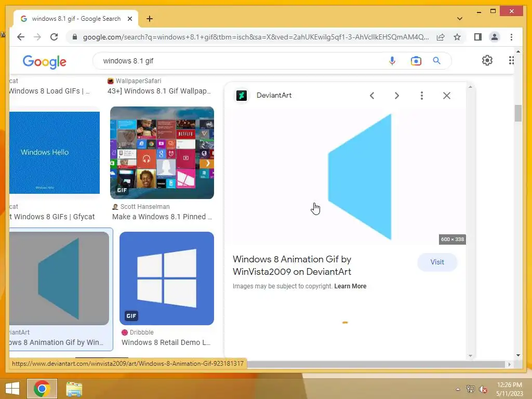Open a new Chrome tab
The height and width of the screenshot is (399, 532).
coord(150,19)
